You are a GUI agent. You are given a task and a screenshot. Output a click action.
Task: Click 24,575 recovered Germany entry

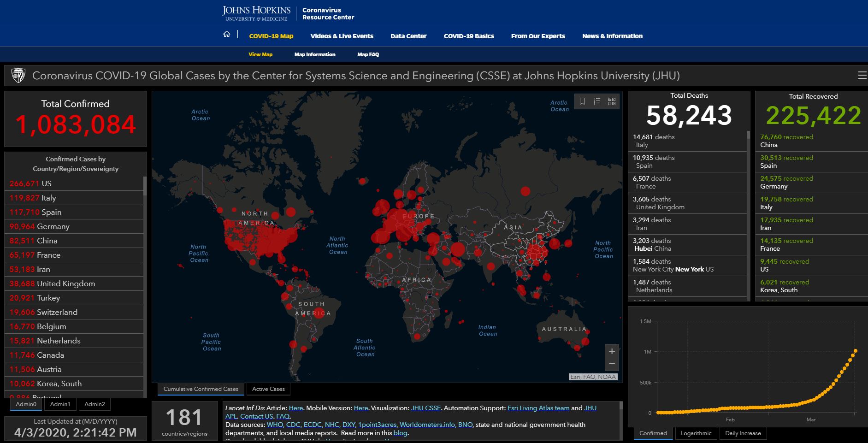pyautogui.click(x=811, y=182)
